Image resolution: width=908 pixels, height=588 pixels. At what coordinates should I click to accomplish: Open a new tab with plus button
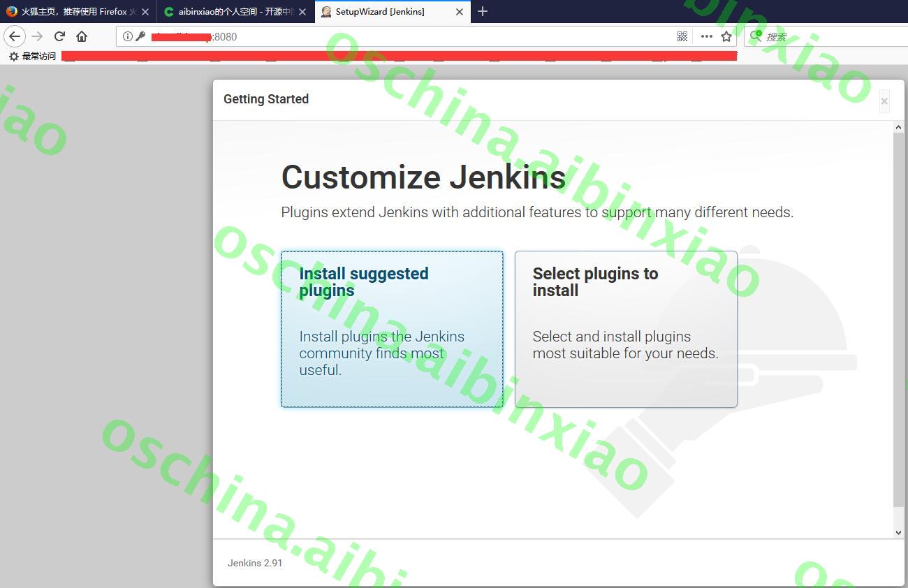(x=483, y=11)
